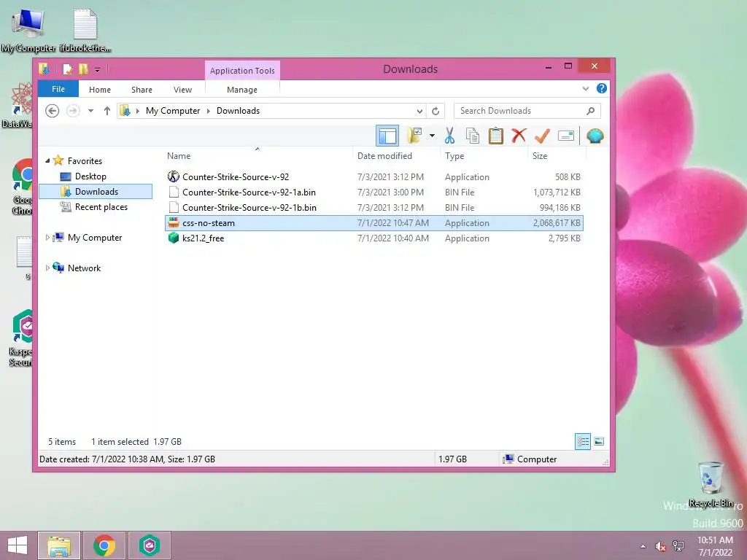Select Network in the navigation pane
The height and width of the screenshot is (560, 747).
[85, 268]
